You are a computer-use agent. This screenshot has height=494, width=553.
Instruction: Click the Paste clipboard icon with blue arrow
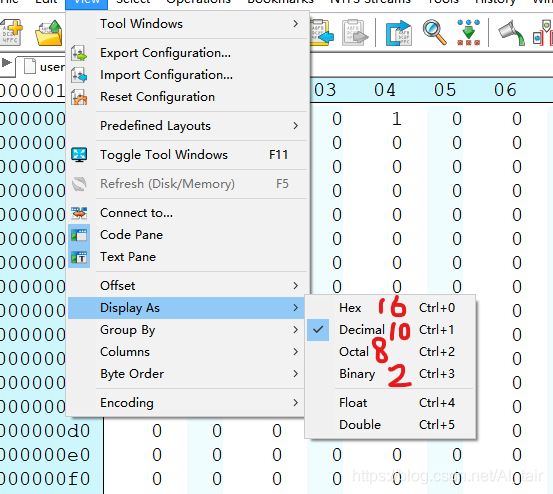click(x=322, y=32)
